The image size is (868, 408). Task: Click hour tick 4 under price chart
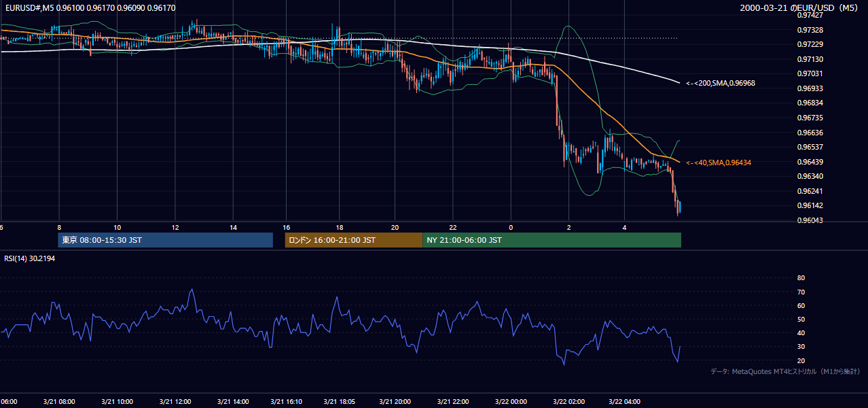click(626, 227)
